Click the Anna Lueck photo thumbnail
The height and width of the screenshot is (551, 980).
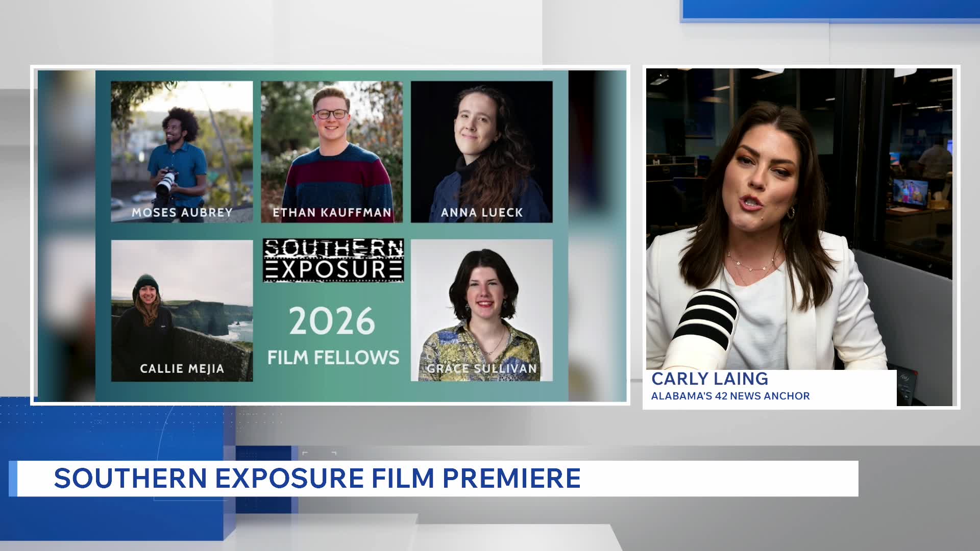(482, 152)
